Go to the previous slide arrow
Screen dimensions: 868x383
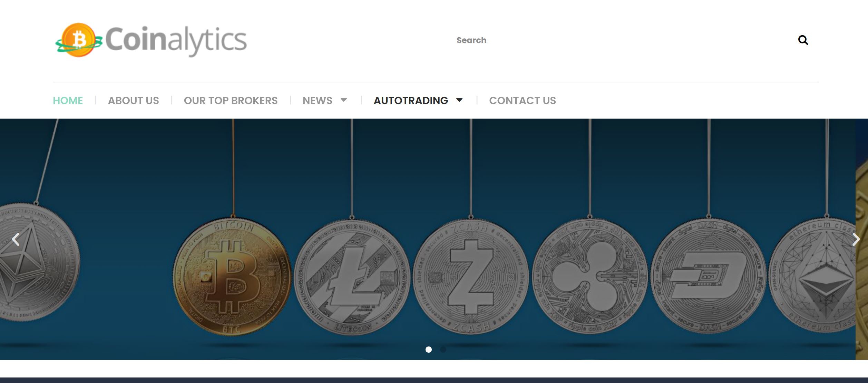[x=16, y=239]
